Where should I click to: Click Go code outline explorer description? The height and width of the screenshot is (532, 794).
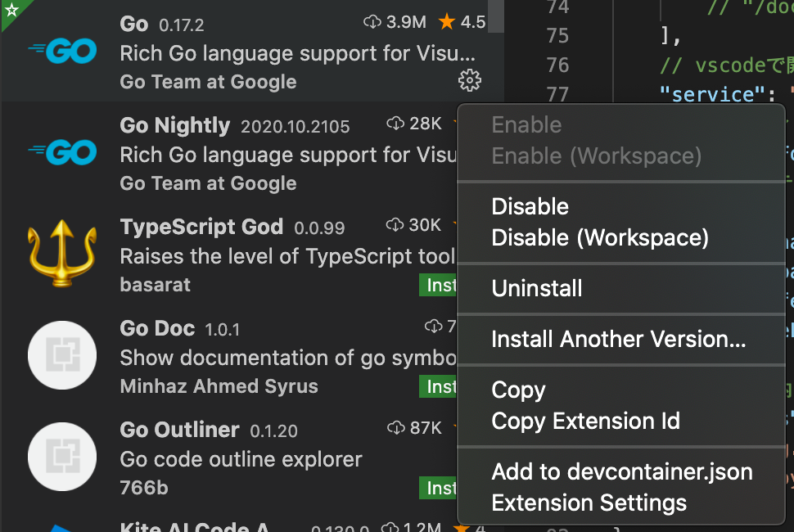241,459
